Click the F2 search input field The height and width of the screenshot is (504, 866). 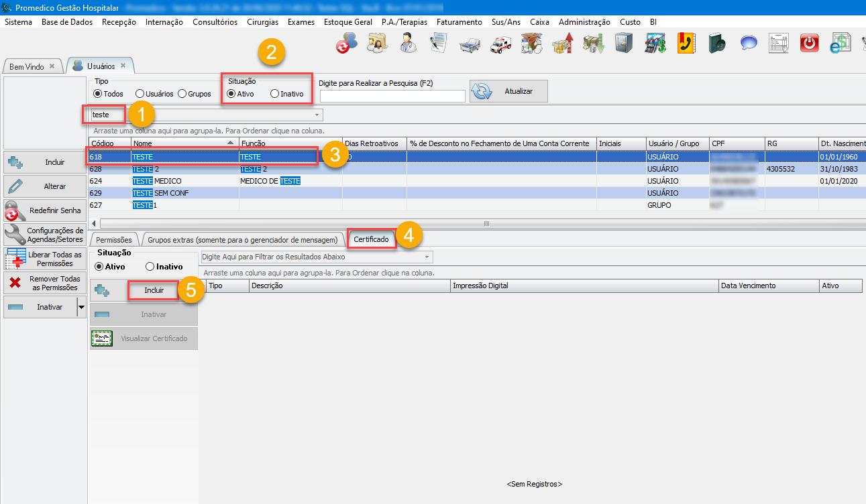point(392,96)
